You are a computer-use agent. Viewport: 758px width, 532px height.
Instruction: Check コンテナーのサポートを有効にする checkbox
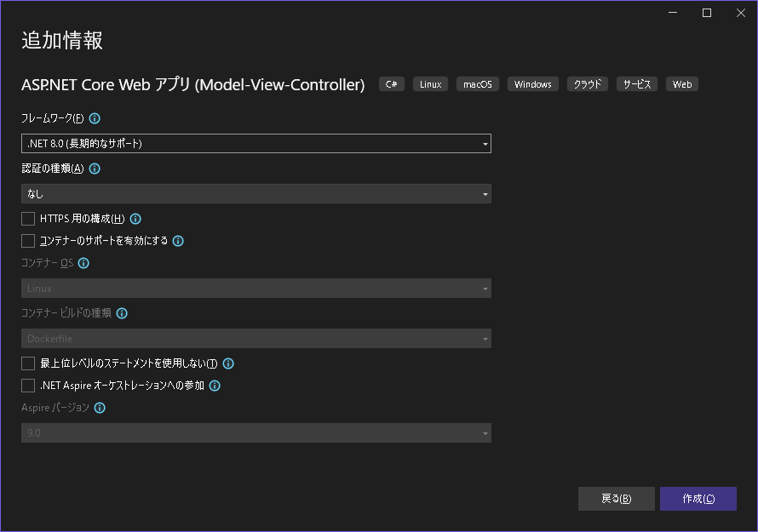click(28, 241)
